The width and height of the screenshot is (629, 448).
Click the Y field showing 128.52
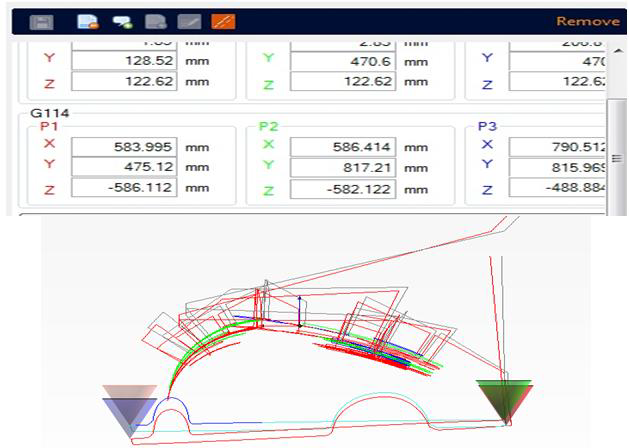[x=124, y=59]
